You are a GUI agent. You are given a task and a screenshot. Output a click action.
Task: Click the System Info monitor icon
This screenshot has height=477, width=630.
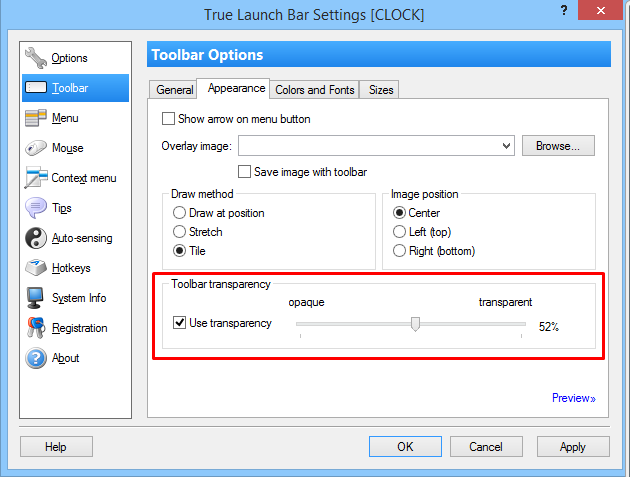point(36,298)
